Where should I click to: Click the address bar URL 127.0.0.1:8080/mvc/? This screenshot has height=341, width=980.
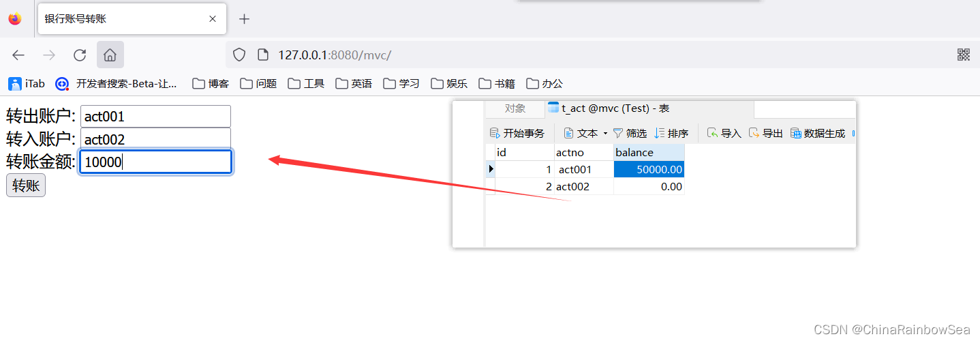(x=335, y=55)
